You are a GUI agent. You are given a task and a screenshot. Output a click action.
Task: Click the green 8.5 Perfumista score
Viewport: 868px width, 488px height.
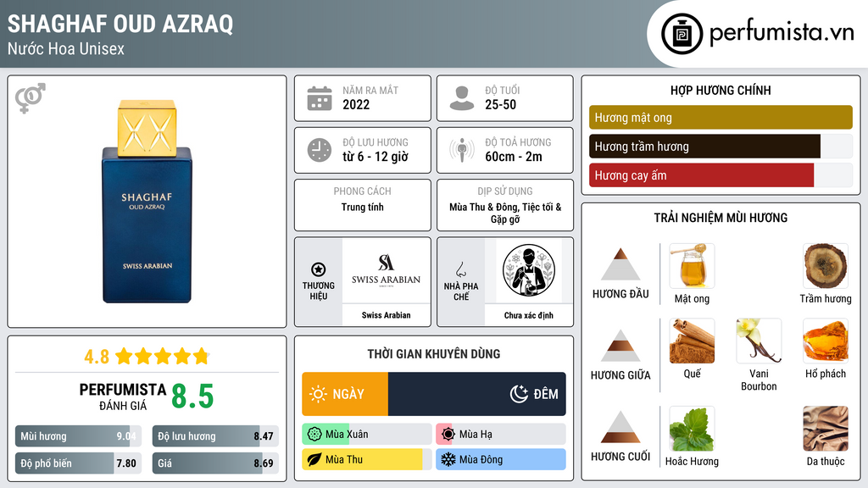192,396
